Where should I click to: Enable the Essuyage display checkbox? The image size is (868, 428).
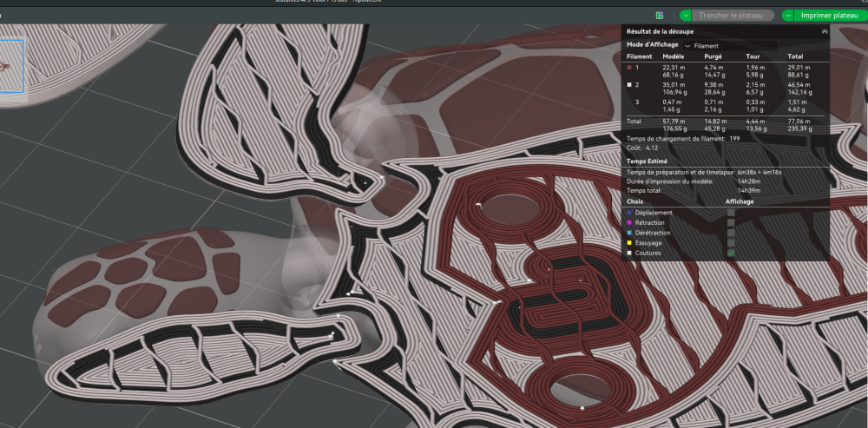(731, 242)
